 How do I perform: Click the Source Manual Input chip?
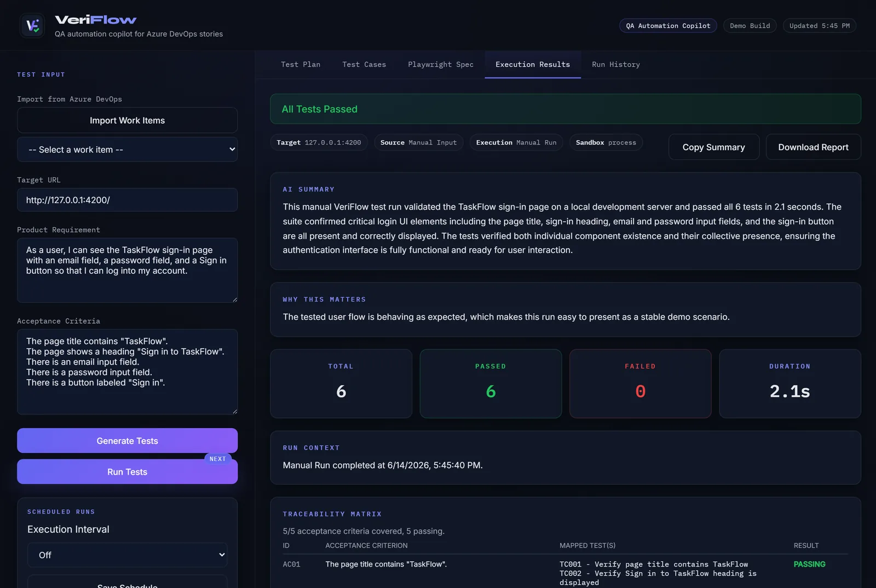(418, 142)
